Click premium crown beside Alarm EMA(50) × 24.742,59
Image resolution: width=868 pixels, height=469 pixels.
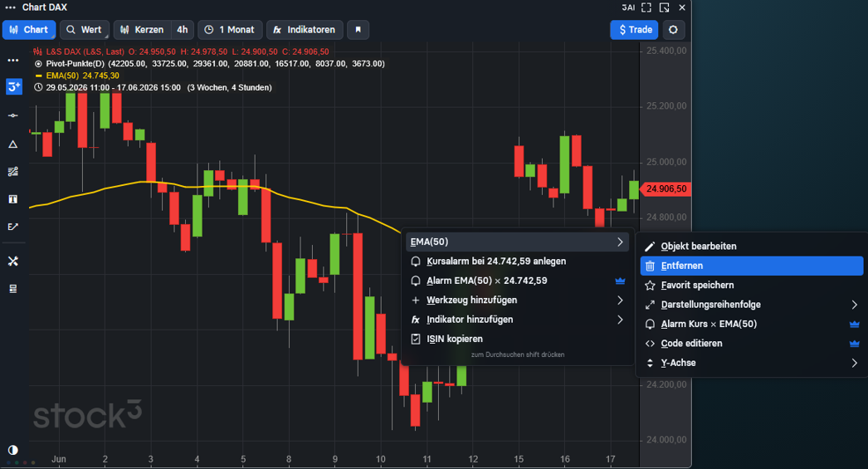(620, 281)
